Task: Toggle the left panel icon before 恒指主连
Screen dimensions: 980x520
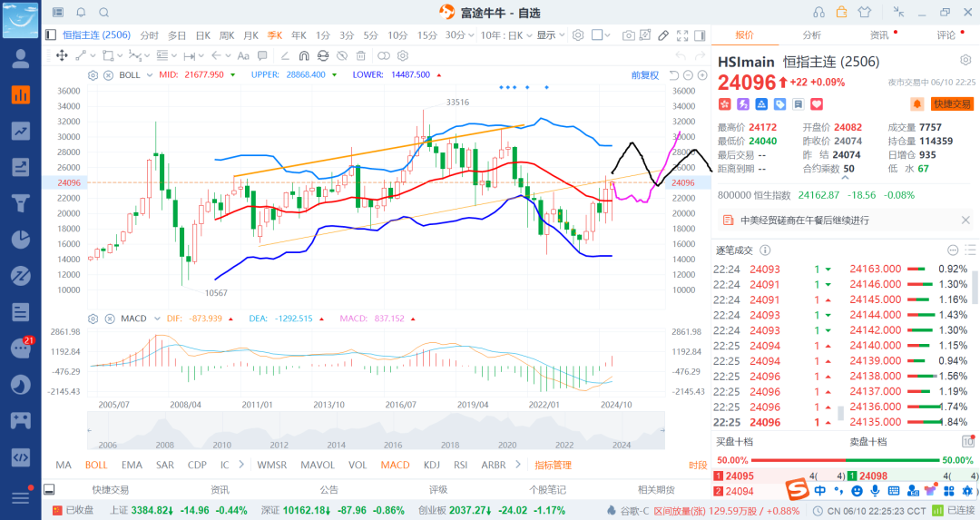Action: pyautogui.click(x=51, y=35)
